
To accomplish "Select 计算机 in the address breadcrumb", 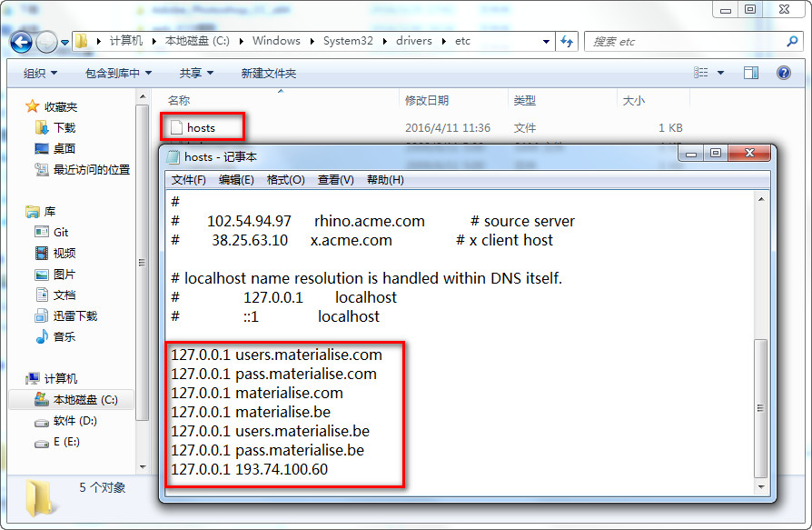I will (x=126, y=41).
